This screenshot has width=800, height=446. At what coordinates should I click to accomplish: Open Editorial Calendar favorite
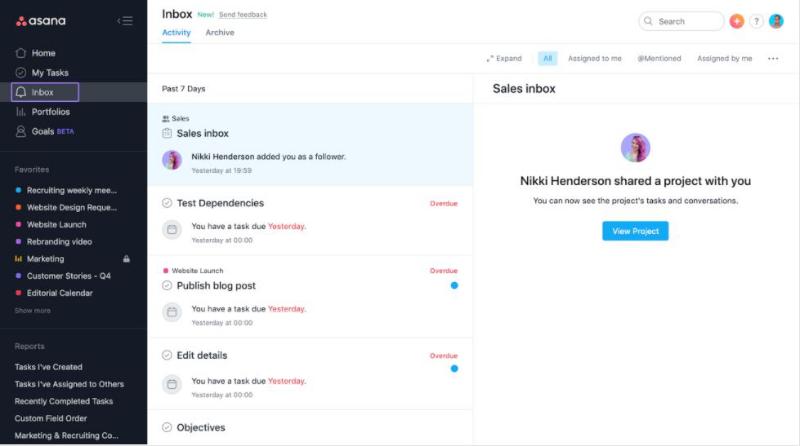tap(60, 293)
